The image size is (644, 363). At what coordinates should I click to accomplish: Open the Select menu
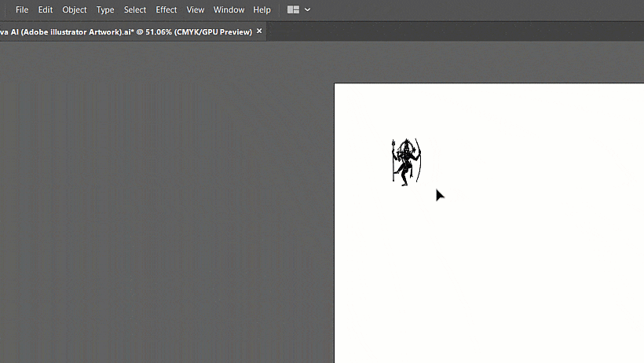click(x=135, y=10)
